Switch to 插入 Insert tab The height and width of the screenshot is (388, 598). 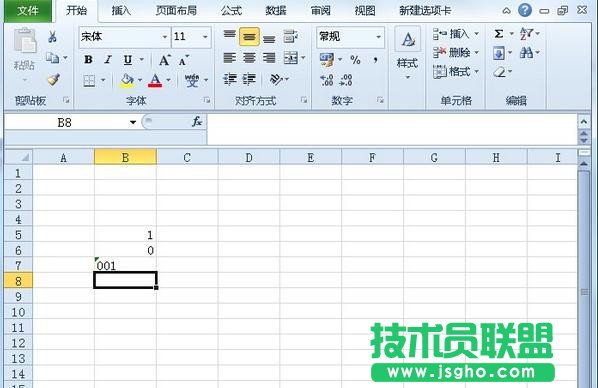(121, 11)
